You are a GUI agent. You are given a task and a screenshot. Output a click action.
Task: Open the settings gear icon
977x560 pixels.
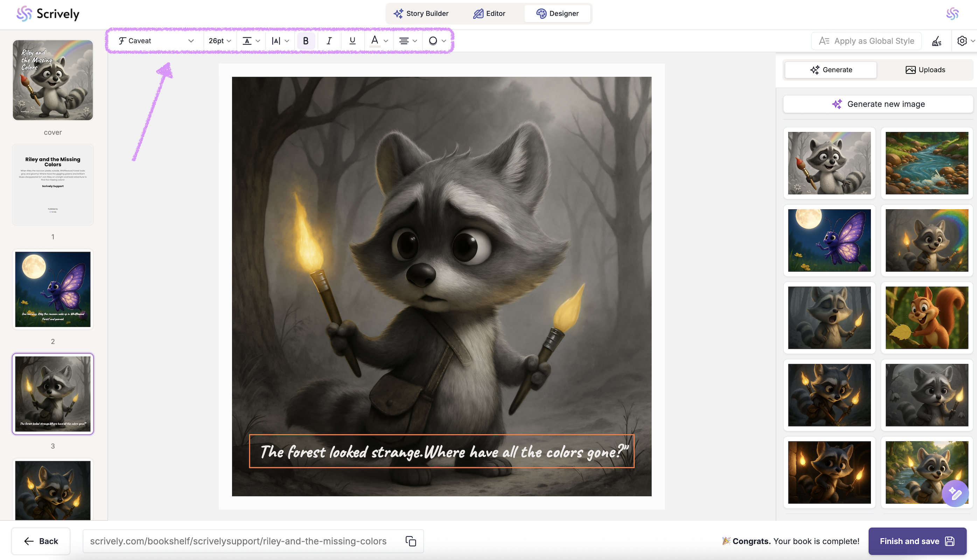962,41
